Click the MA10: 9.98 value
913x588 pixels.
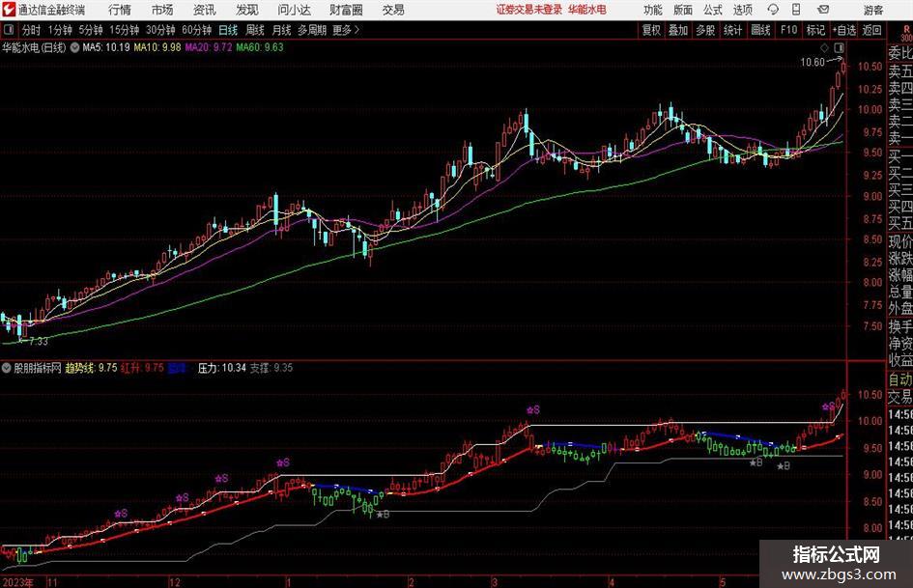tap(157, 47)
